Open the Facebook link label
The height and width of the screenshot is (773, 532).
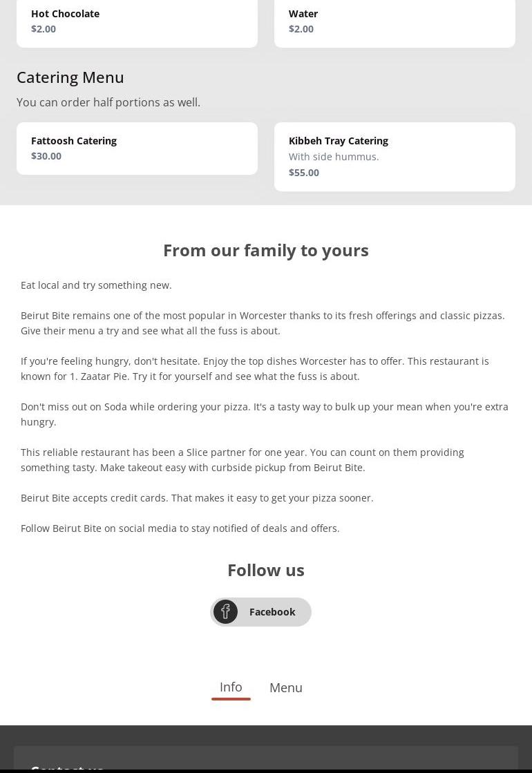272,612
